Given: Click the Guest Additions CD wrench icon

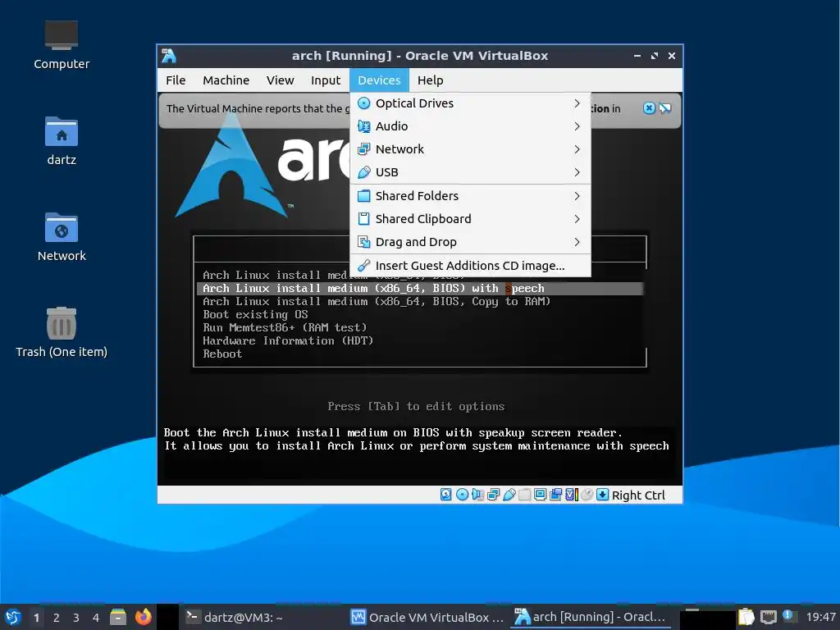Looking at the screenshot, I should pos(363,266).
